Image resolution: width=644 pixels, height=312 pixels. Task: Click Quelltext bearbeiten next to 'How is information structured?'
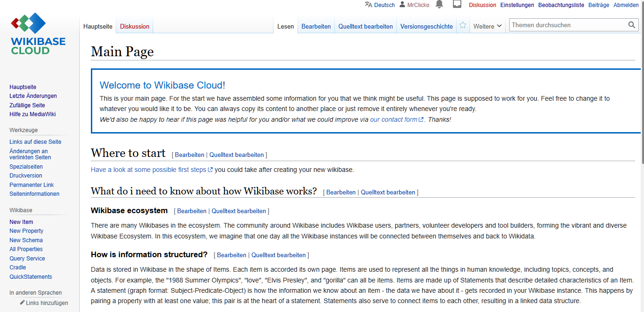(279, 255)
